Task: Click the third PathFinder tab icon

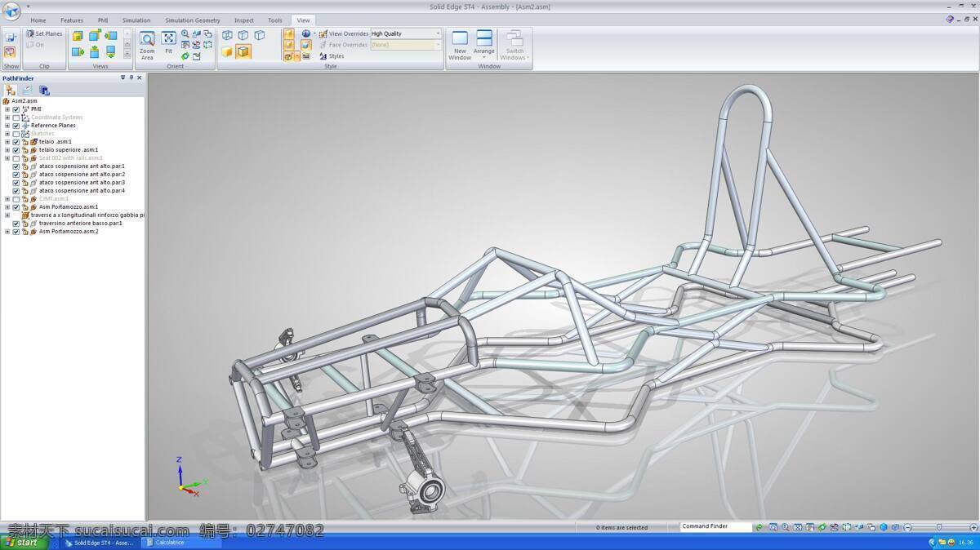Action: [44, 90]
